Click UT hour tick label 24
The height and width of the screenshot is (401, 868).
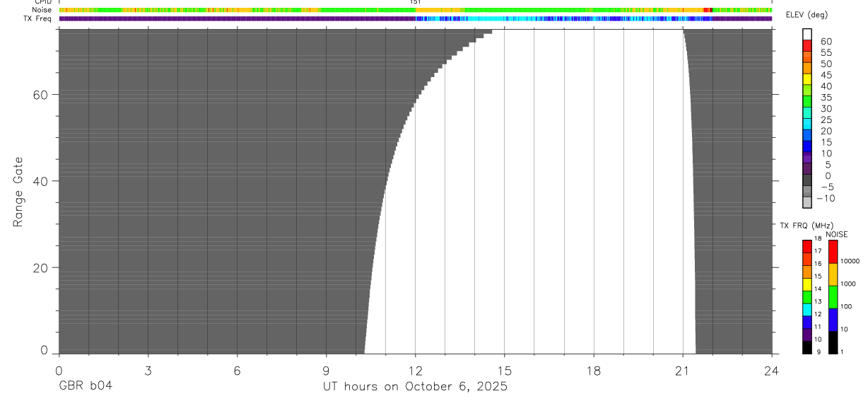point(772,370)
